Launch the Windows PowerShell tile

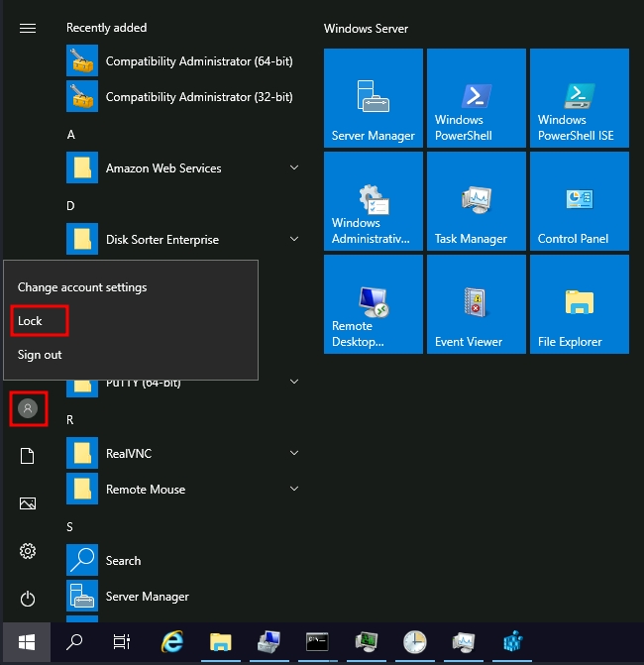pyautogui.click(x=476, y=98)
